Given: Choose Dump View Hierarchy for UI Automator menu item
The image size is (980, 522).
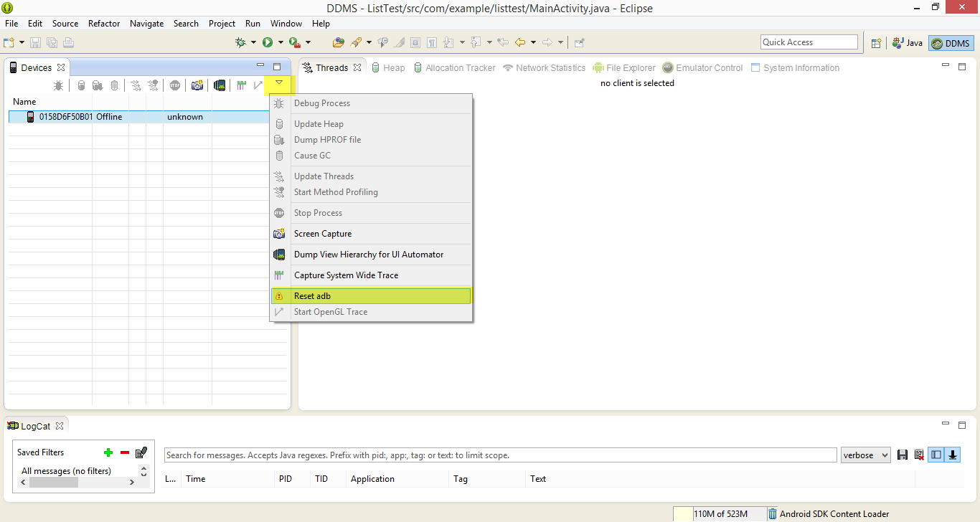Looking at the screenshot, I should [371, 255].
